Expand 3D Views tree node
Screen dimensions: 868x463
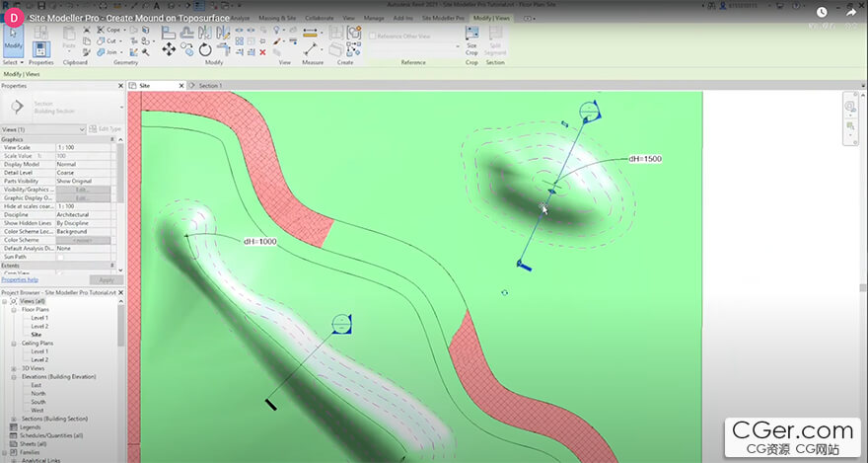14,368
